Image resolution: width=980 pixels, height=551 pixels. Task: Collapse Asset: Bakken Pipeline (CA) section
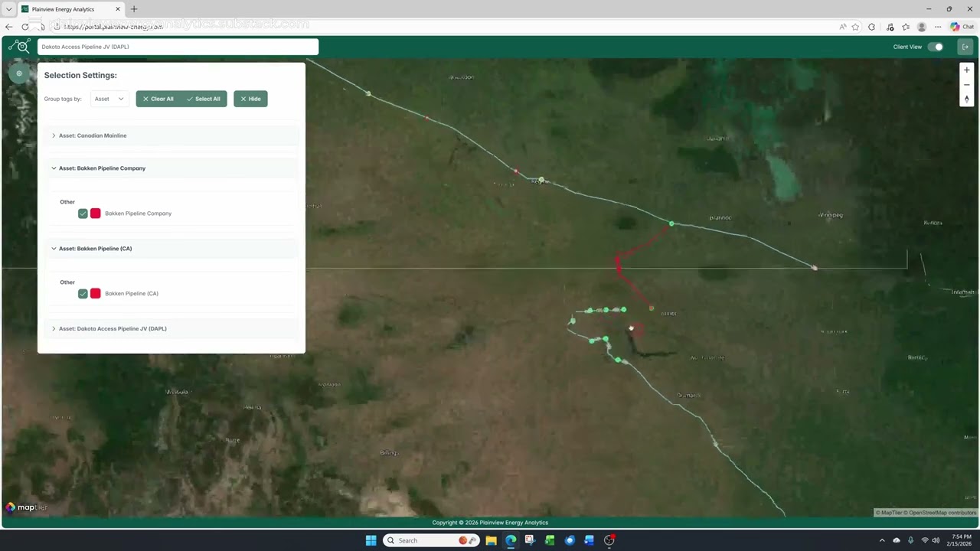171,249
